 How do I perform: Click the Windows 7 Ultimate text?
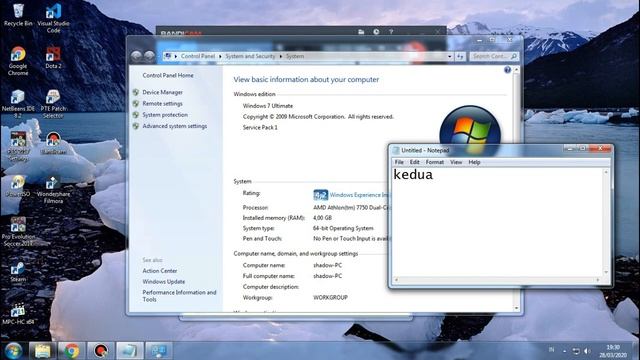(268, 106)
